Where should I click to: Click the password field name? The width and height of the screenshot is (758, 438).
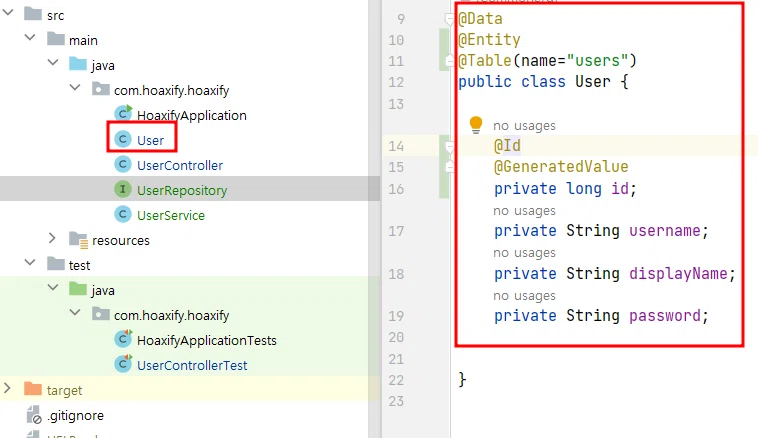[x=665, y=316]
